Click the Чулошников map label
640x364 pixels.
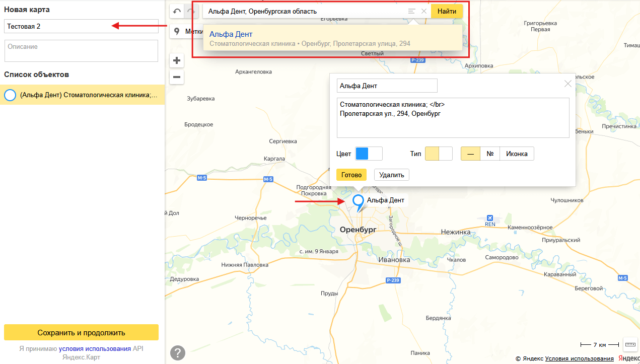(566, 200)
